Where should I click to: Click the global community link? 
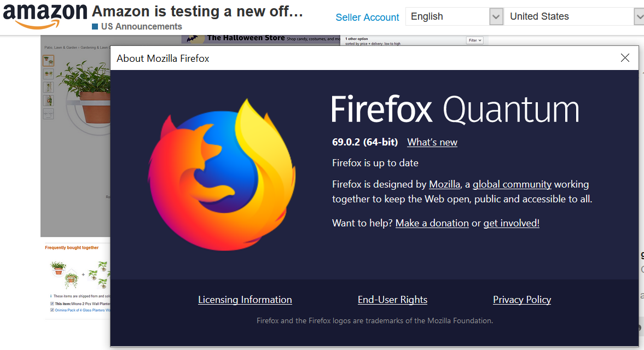point(512,184)
